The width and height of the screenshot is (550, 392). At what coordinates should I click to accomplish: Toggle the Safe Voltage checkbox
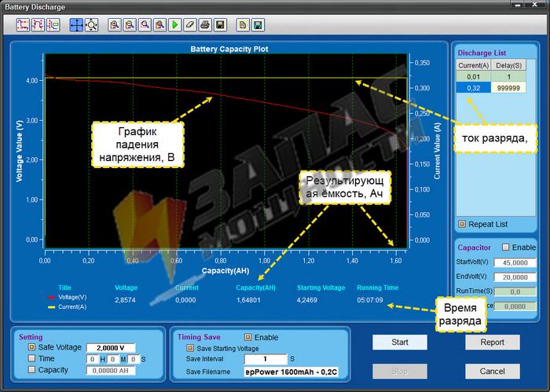click(x=31, y=346)
